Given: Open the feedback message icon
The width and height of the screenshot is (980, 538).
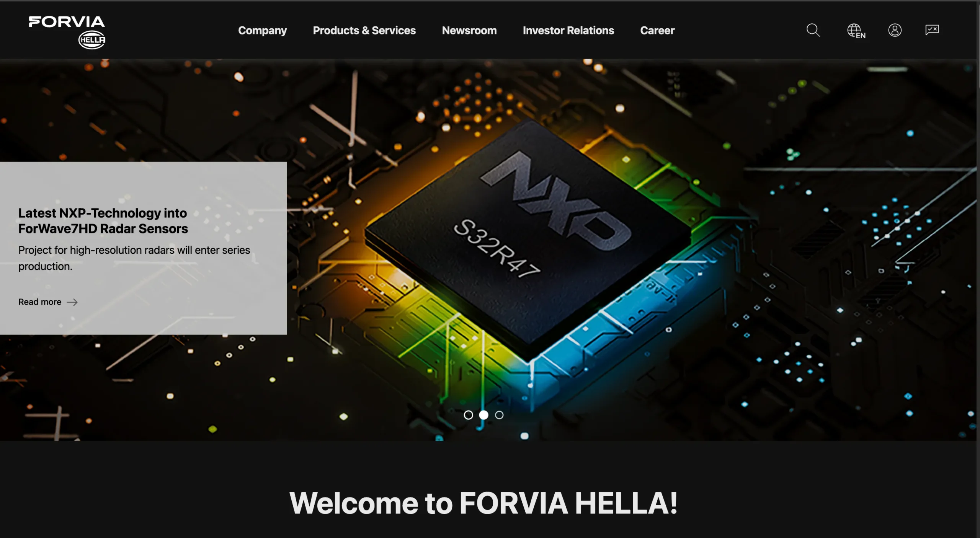Looking at the screenshot, I should click(932, 29).
